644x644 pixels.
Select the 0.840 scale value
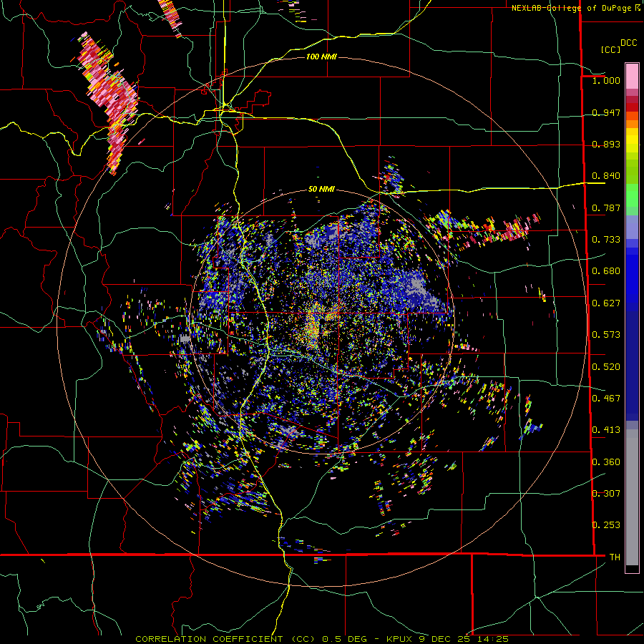click(606, 176)
